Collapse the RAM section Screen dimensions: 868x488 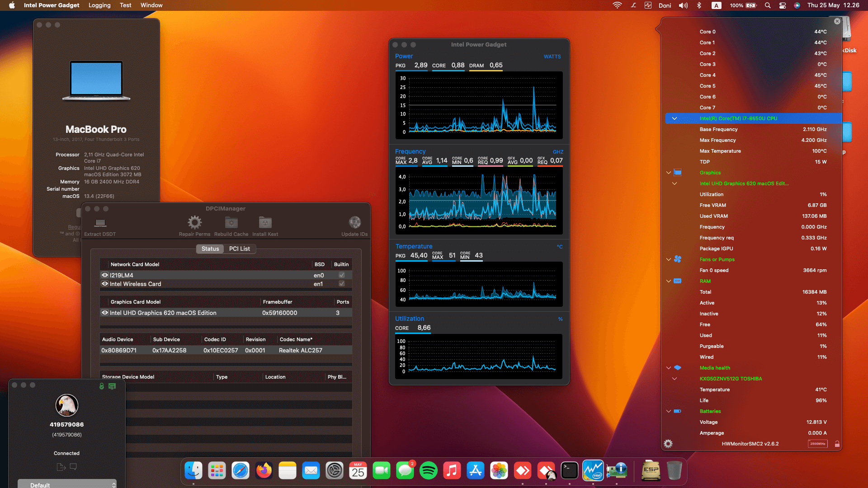tap(669, 281)
